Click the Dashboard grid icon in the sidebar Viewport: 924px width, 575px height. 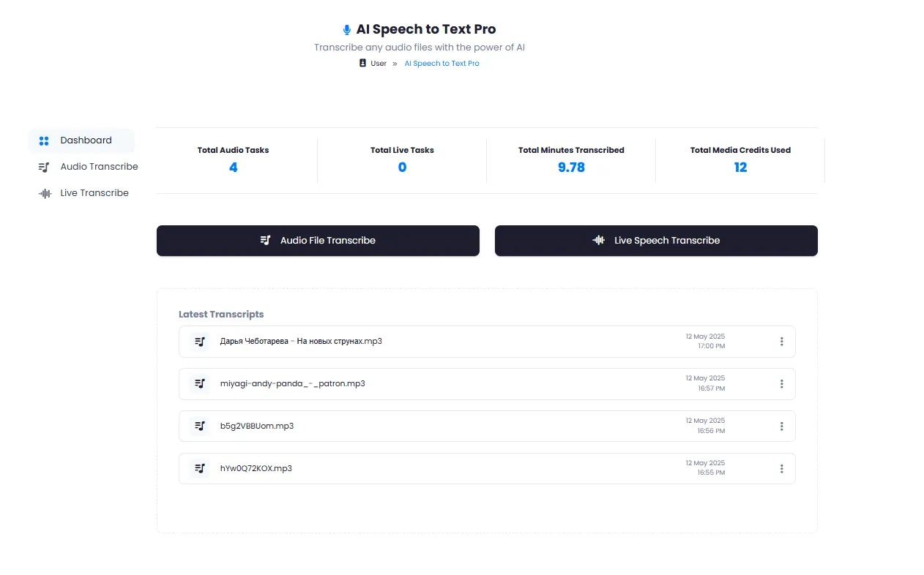pos(44,140)
